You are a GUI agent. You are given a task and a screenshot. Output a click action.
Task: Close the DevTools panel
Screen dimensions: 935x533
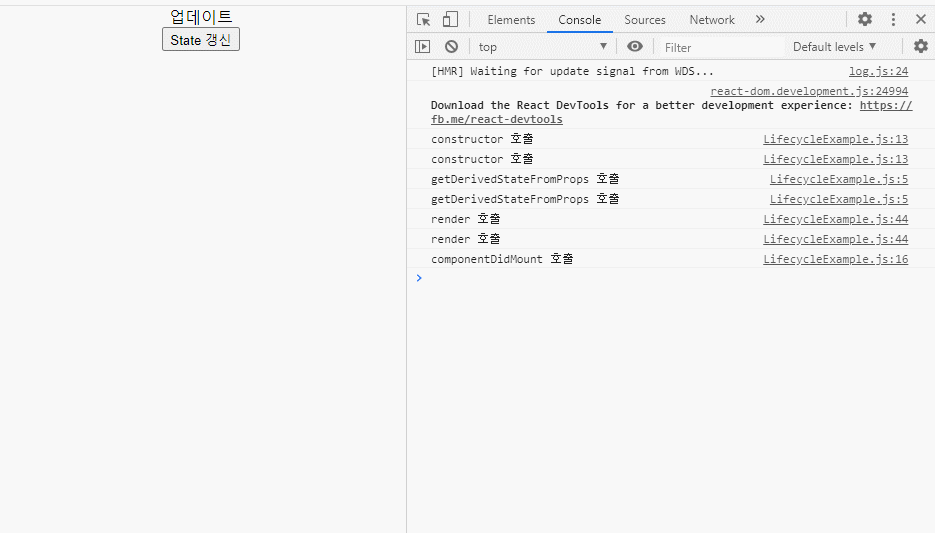click(x=921, y=19)
